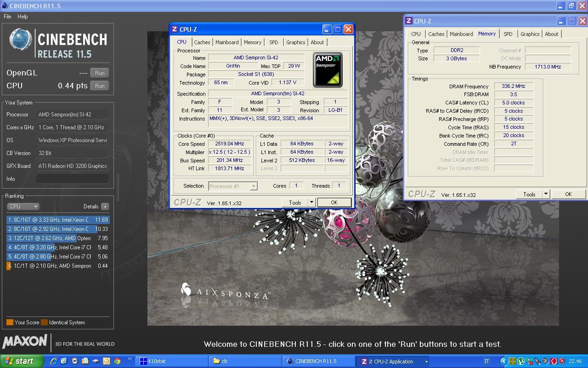Click the Cinebench left panel resize grip
Viewport: 588px width, 368px height.
(118, 187)
